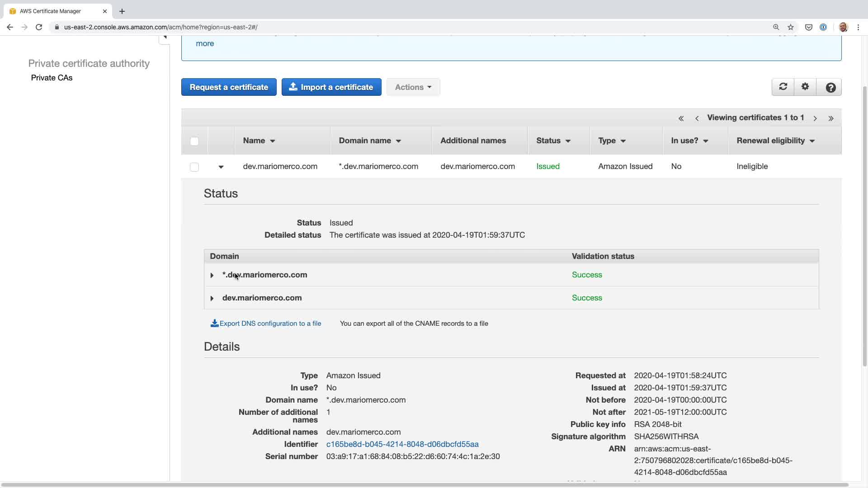
Task: Open the Actions dropdown menu
Action: pos(413,87)
